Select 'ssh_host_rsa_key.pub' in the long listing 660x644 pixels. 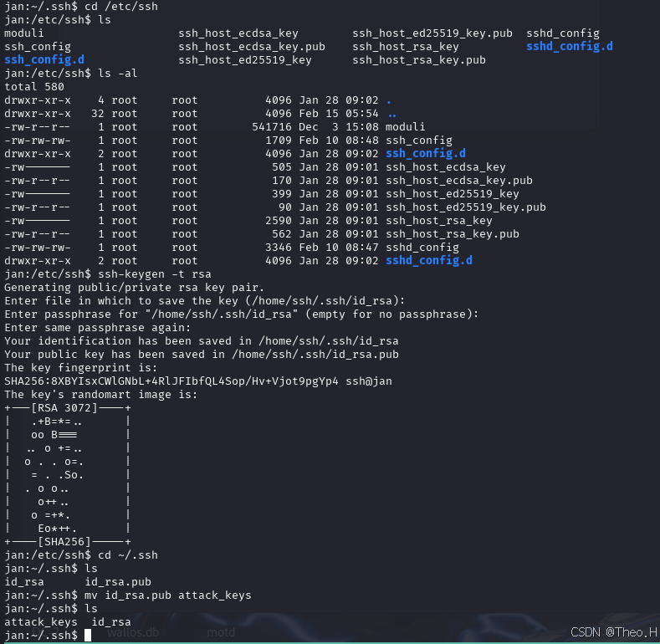(x=453, y=234)
